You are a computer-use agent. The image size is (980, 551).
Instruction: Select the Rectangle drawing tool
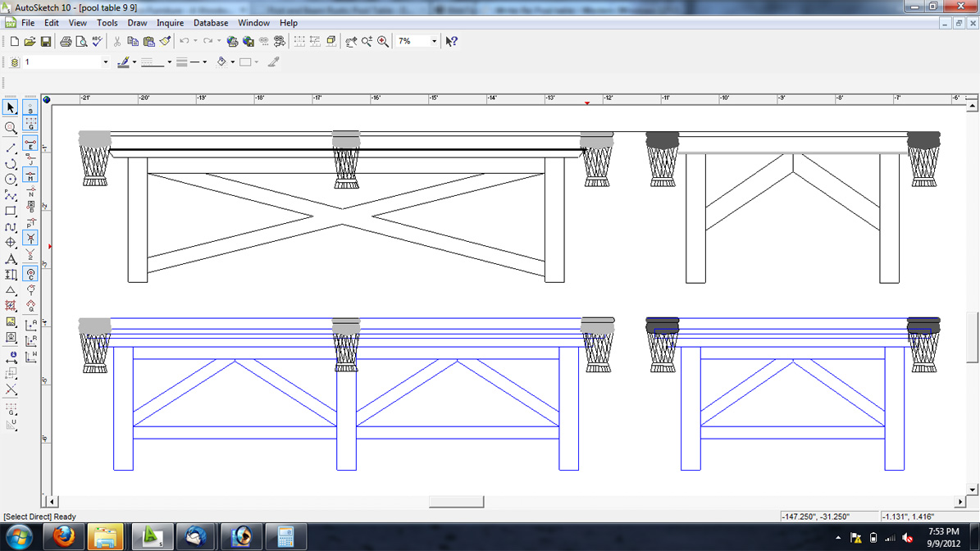(11, 212)
